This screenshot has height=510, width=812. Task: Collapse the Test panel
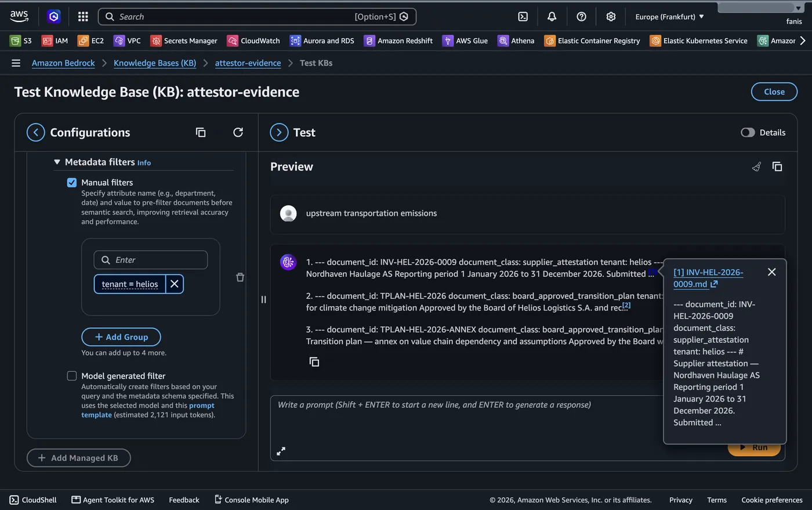click(279, 132)
